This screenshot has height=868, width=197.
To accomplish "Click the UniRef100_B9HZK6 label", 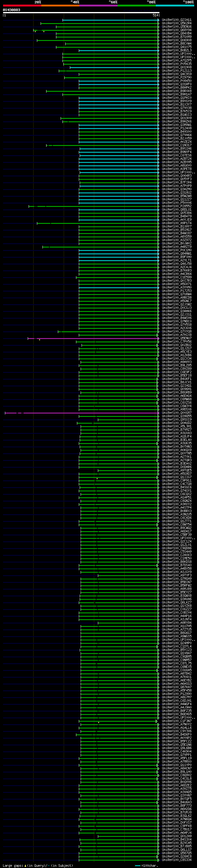I will click(x=176, y=121).
